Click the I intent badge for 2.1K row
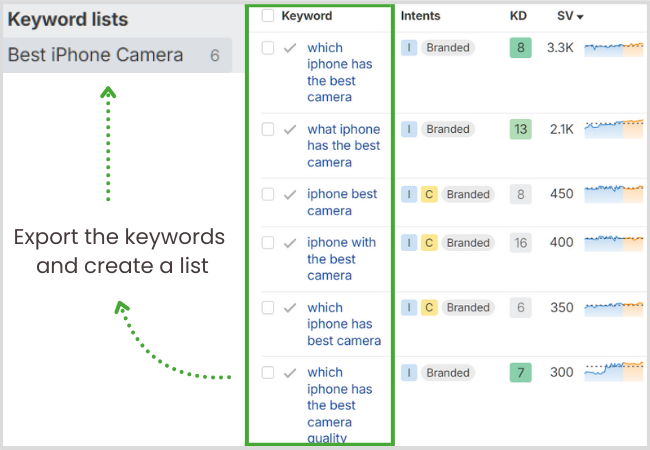 click(x=409, y=129)
